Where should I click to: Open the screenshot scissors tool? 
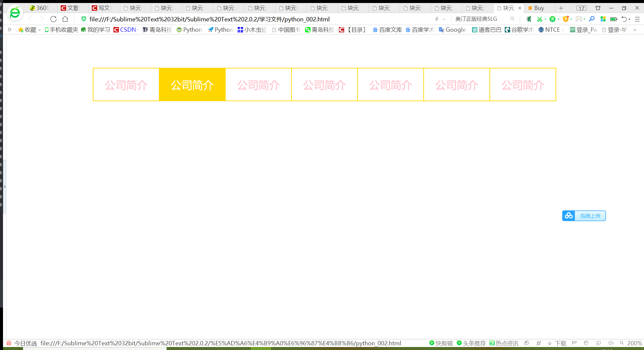click(540, 19)
